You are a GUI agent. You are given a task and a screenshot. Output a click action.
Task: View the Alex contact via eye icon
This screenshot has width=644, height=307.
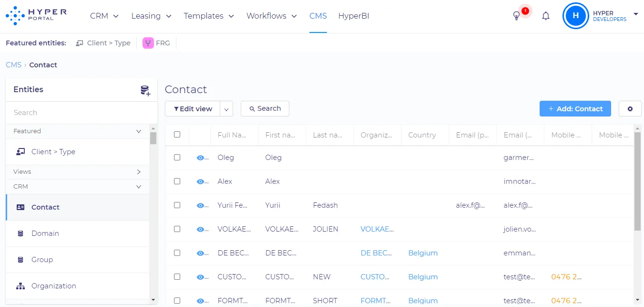[201, 181]
